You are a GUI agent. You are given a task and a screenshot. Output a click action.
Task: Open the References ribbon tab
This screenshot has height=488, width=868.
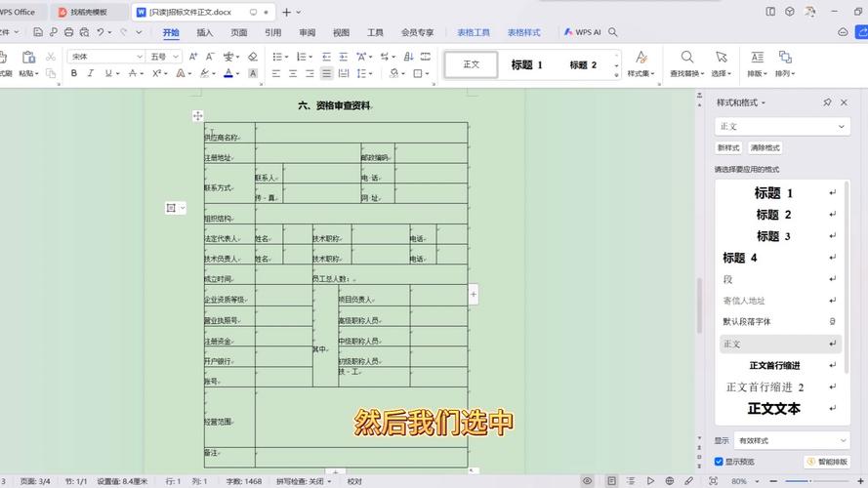tap(273, 32)
